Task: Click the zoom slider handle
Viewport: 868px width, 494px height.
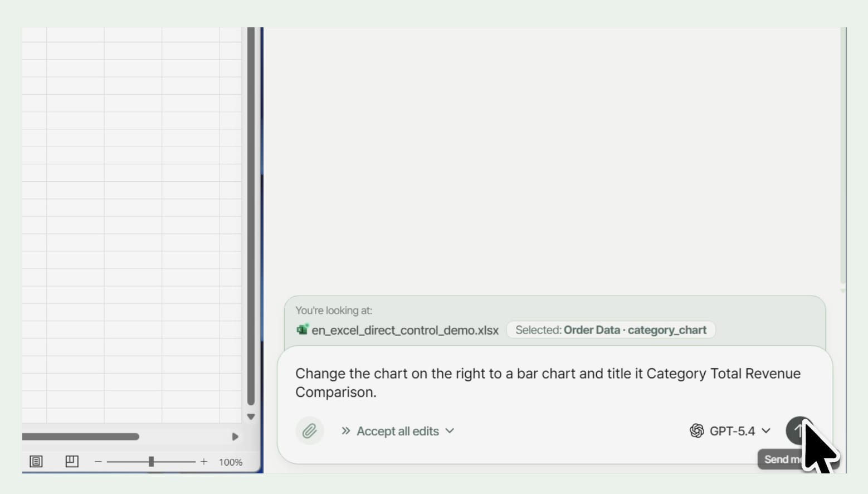Action: coord(151,462)
